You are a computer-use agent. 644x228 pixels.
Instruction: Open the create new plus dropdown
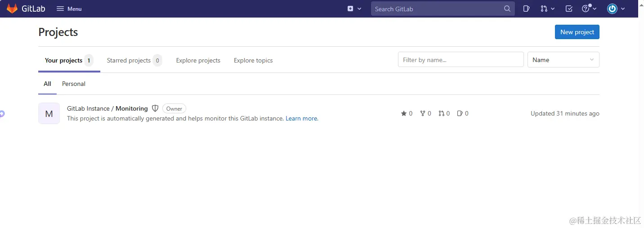click(354, 9)
